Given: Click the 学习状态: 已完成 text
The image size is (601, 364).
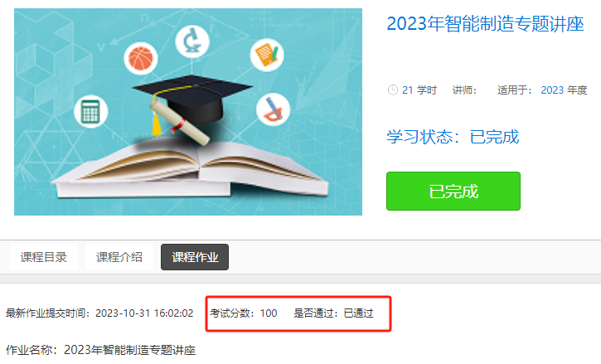Looking at the screenshot, I should [453, 137].
